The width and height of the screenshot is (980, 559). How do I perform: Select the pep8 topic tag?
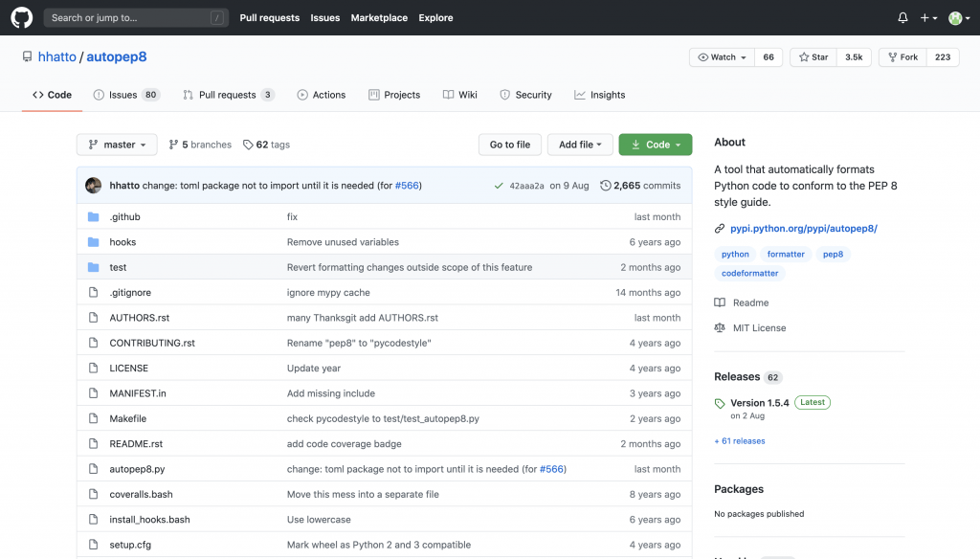pyautogui.click(x=833, y=254)
